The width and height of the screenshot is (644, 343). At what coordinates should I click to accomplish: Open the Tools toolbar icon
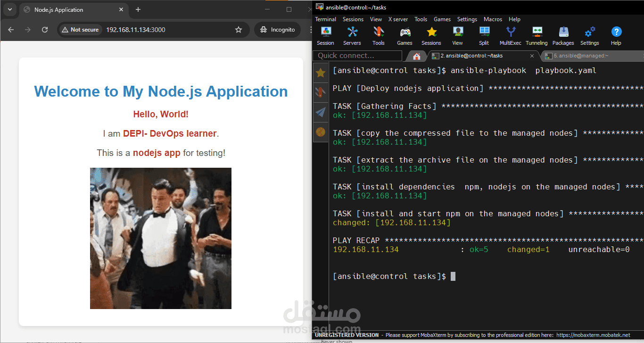(x=379, y=36)
